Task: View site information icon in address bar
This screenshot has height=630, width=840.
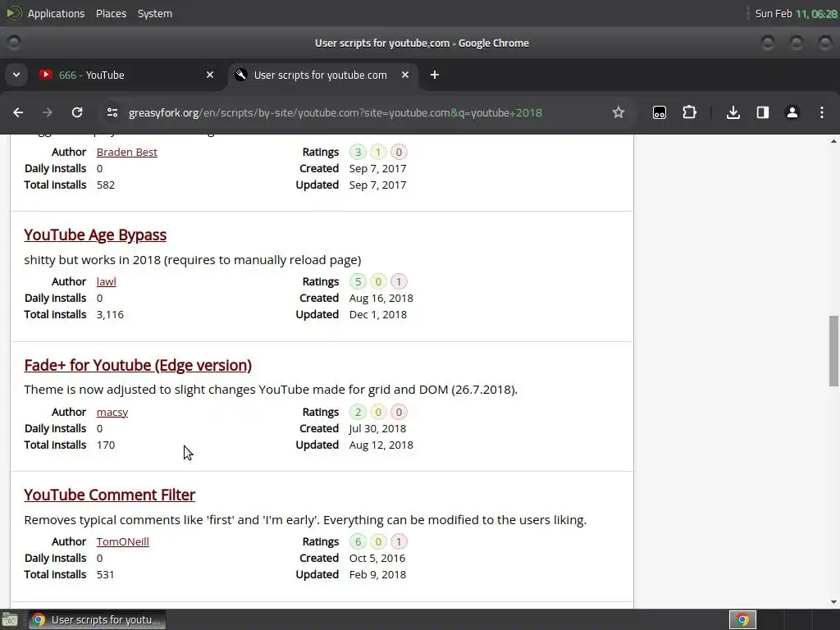Action: point(112,112)
